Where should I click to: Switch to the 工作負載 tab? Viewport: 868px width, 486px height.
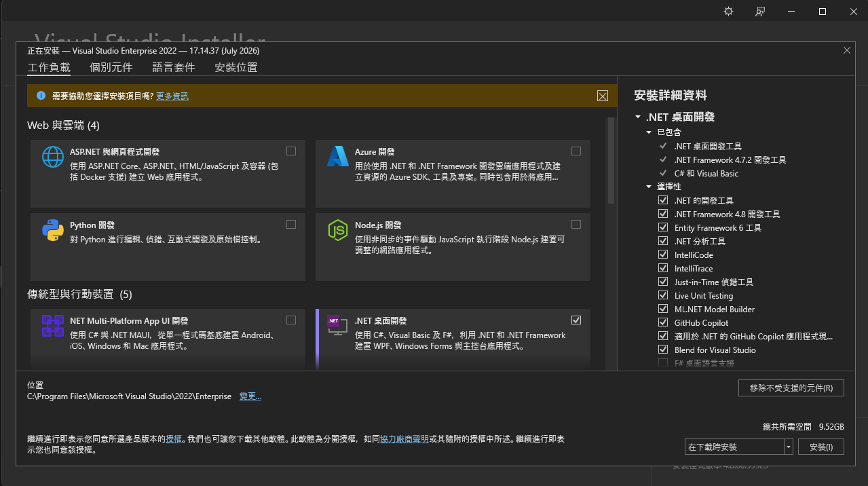49,67
